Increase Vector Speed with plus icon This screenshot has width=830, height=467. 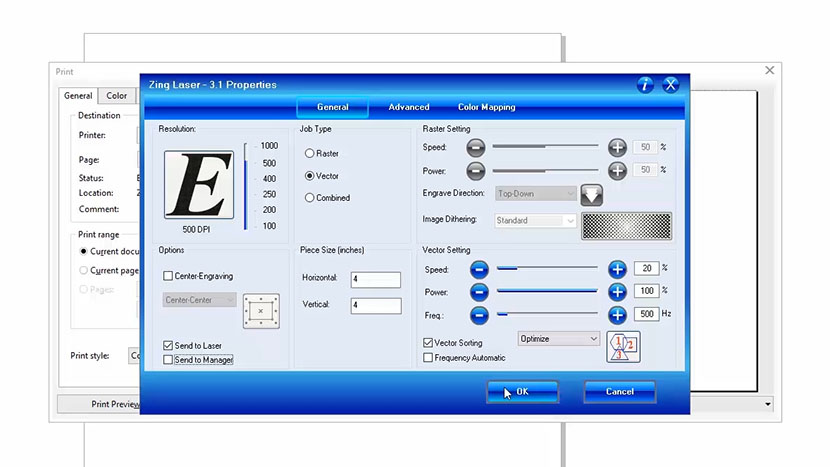(617, 269)
